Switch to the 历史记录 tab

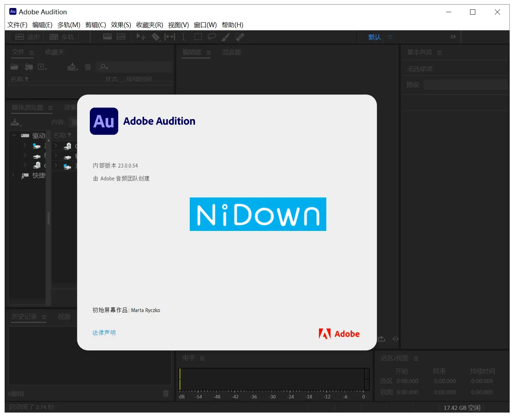pos(24,316)
